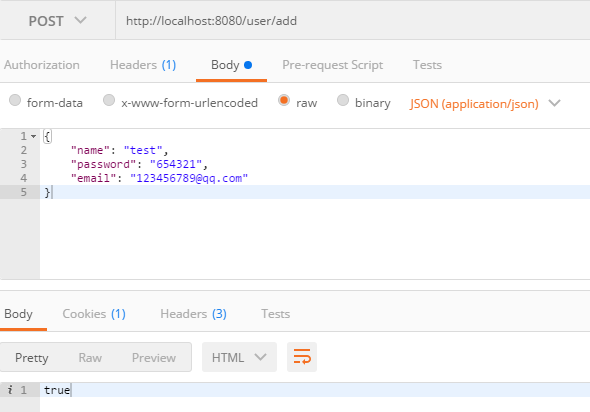Select the form-data radio option
The width and height of the screenshot is (590, 412).
tap(15, 100)
